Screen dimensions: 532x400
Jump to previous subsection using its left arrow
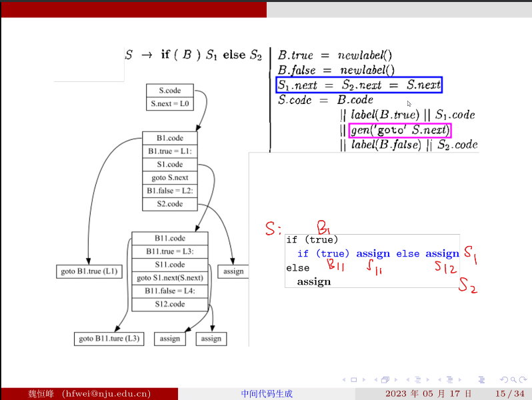coord(407,379)
